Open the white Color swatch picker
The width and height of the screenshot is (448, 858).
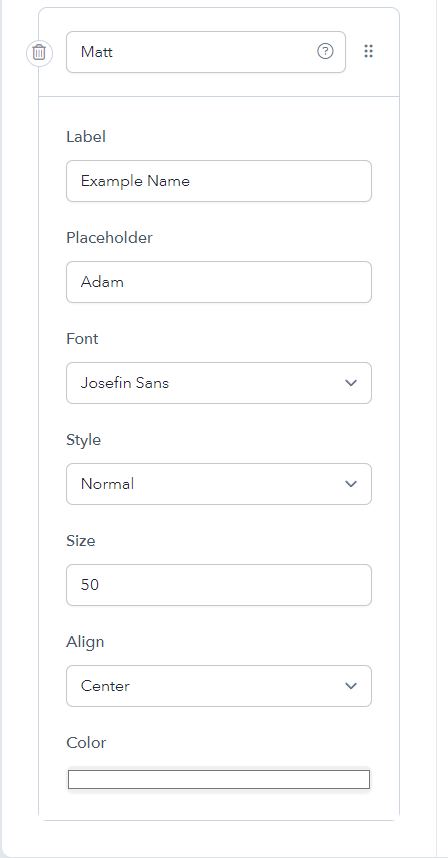(219, 779)
